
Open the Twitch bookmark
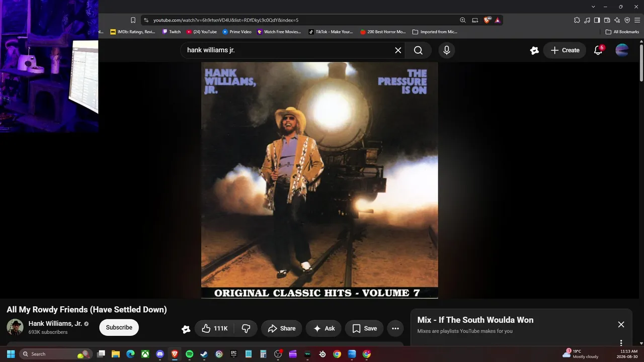(x=171, y=32)
